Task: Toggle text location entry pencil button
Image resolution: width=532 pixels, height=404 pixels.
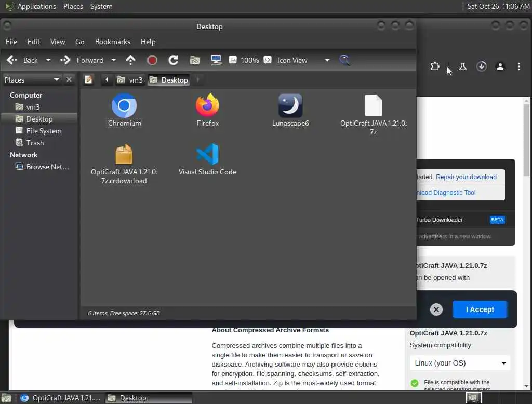Action: tap(88, 80)
